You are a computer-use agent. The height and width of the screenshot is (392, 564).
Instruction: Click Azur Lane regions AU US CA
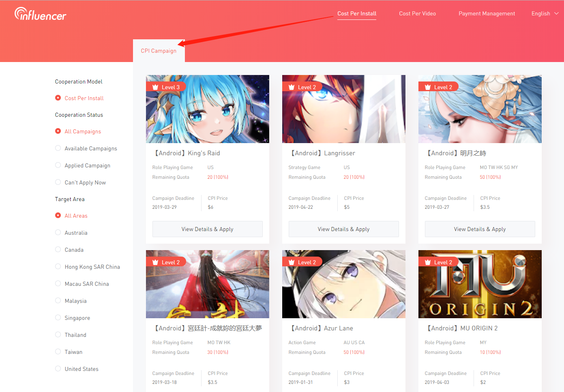click(x=354, y=343)
